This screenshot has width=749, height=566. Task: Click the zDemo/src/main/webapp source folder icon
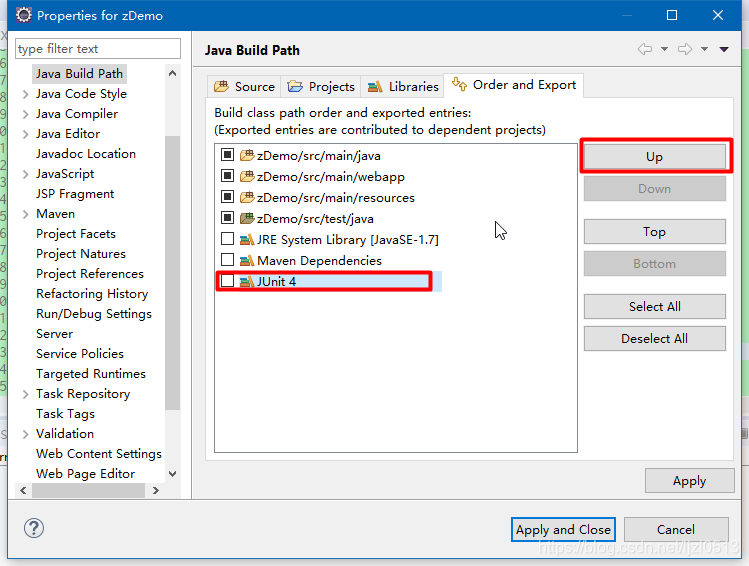coord(247,176)
